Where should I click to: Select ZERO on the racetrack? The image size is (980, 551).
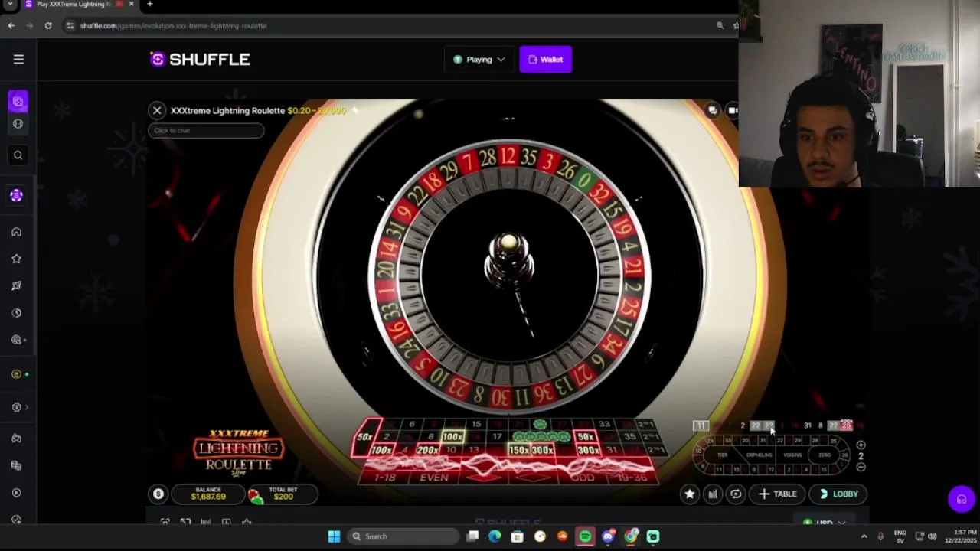pyautogui.click(x=825, y=455)
